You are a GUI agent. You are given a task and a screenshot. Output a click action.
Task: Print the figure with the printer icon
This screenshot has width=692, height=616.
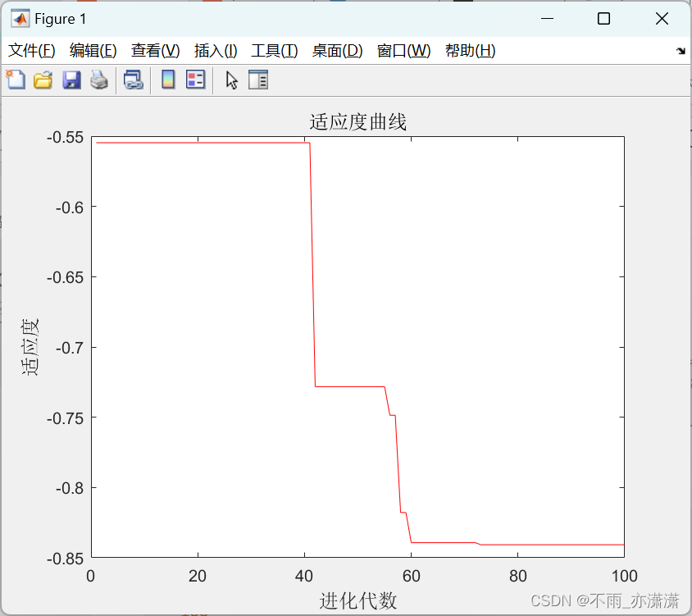(x=99, y=80)
